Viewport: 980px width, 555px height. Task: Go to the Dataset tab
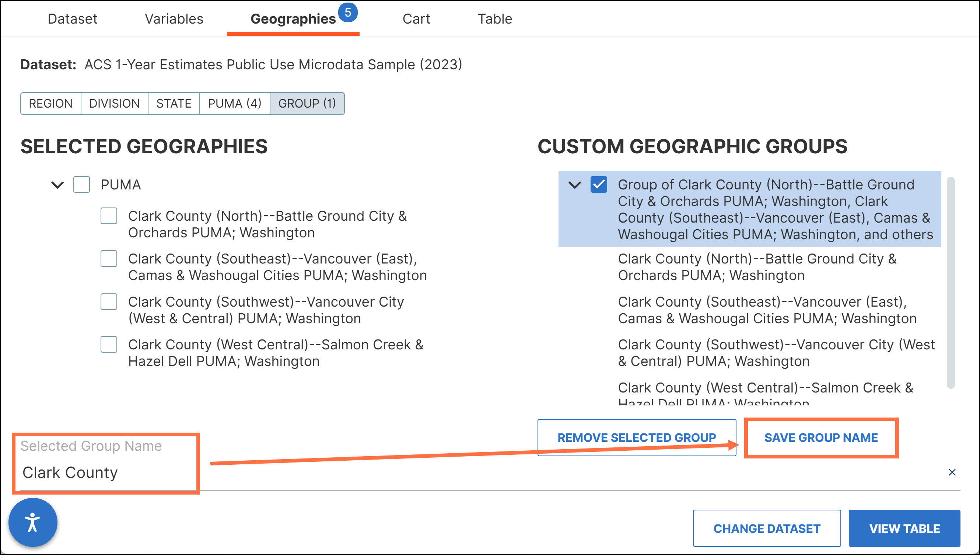click(x=73, y=19)
